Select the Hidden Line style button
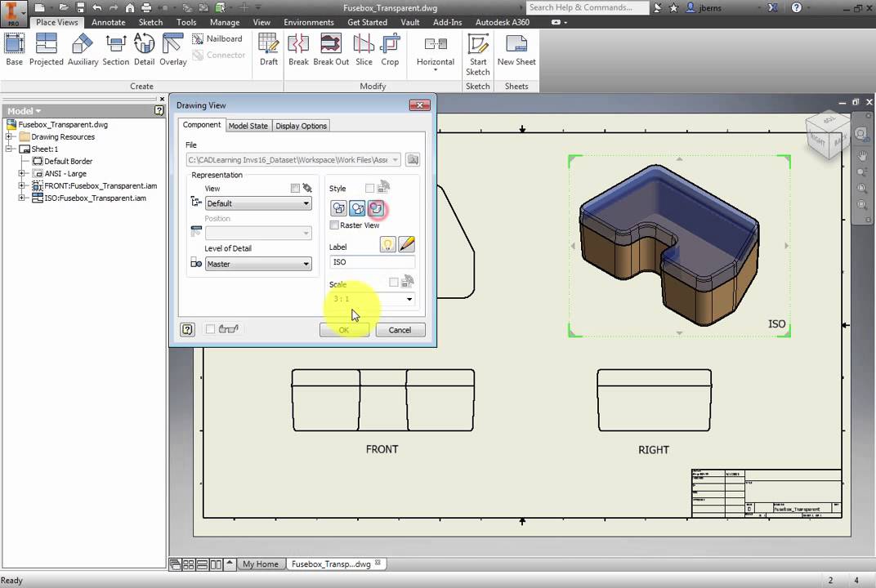Image resolution: width=876 pixels, height=588 pixels. pyautogui.click(x=338, y=208)
